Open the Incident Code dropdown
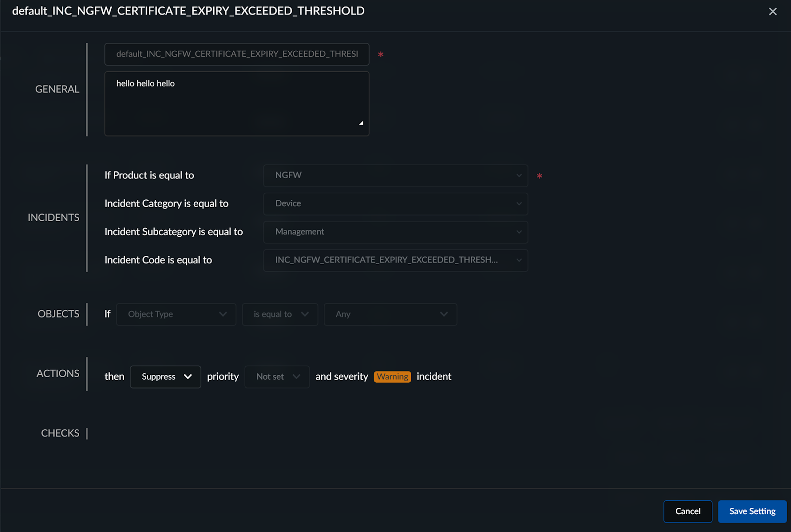 click(x=395, y=260)
